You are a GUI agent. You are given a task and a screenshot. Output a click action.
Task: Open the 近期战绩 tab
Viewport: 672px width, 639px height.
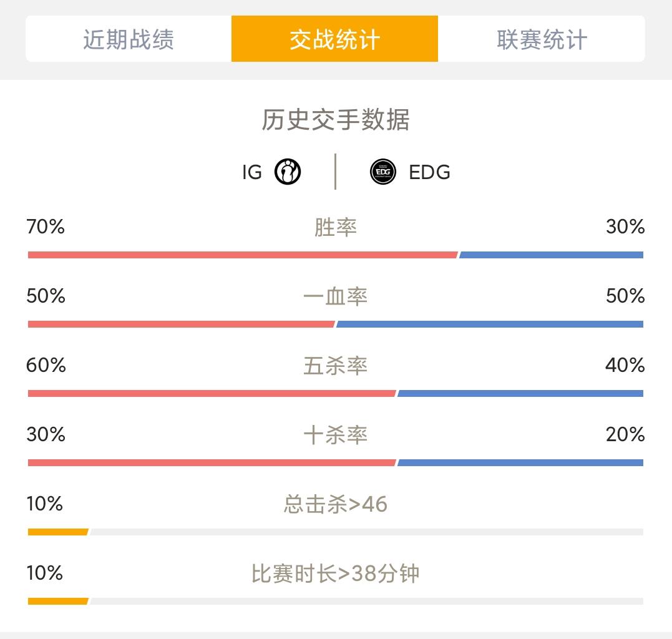[x=129, y=39]
